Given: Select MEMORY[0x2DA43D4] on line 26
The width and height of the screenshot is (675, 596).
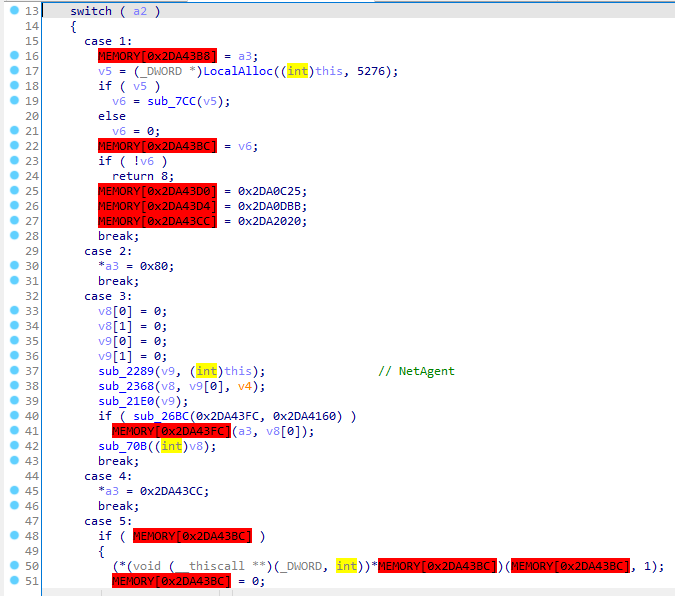Looking at the screenshot, I should point(158,206).
